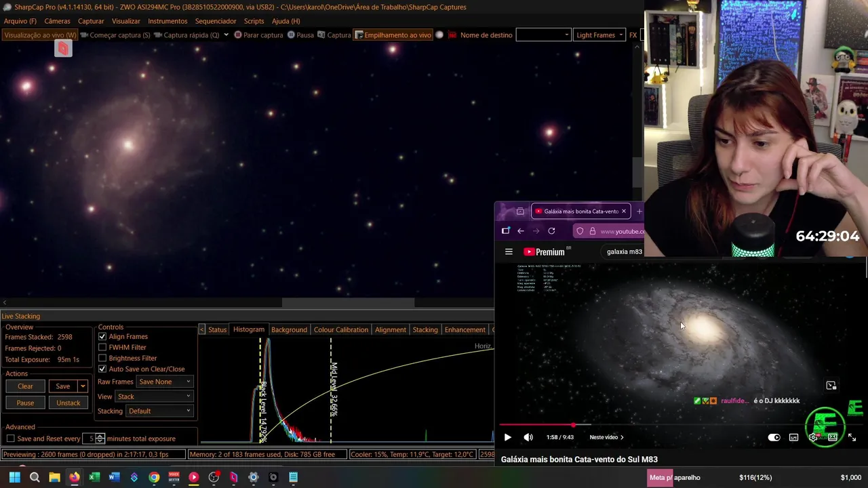The height and width of the screenshot is (488, 868).
Task: Switch to Status tab
Action: point(217,329)
